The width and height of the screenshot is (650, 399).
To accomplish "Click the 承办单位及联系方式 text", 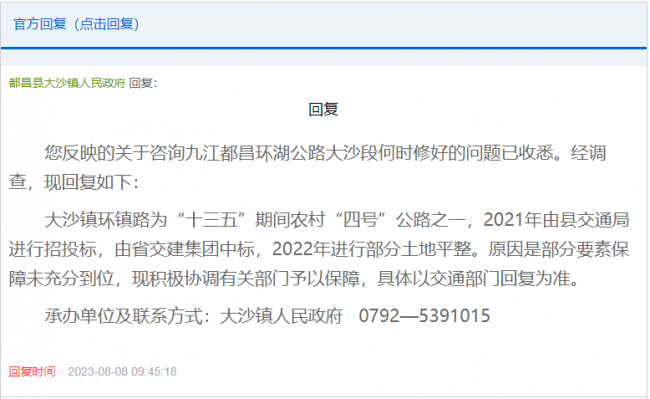I will (x=128, y=316).
